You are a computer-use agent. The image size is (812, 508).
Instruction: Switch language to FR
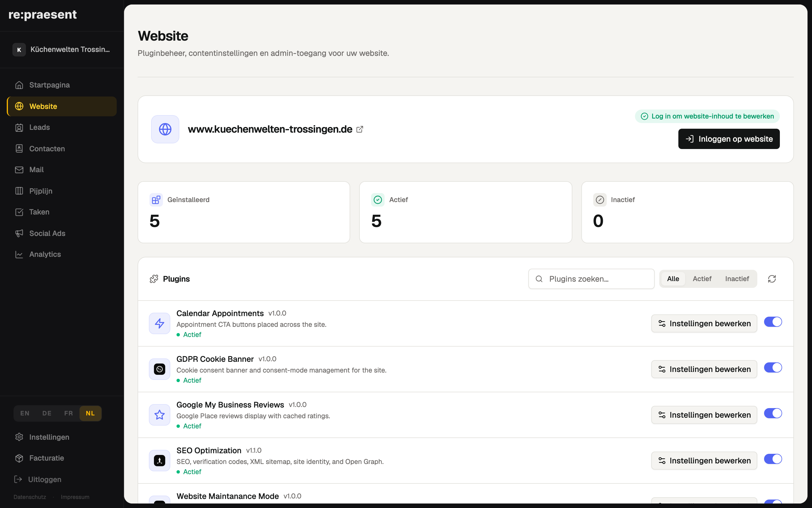(69, 413)
